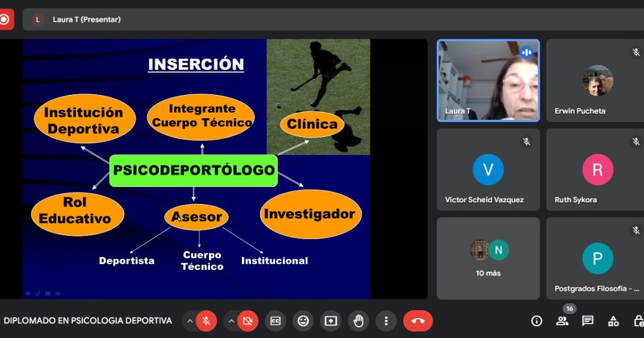Expand audio settings chevron next to microphone
Image resolution: width=644 pixels, height=338 pixels.
point(189,321)
